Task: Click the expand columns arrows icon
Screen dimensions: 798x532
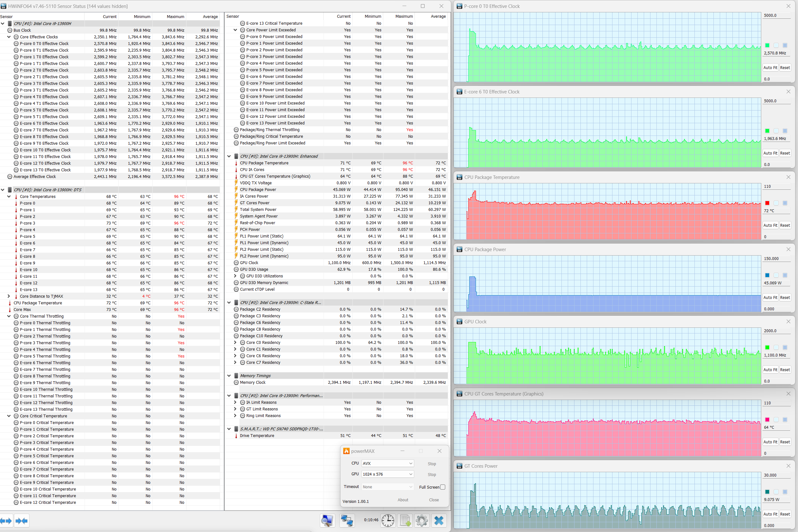Action: (6, 521)
